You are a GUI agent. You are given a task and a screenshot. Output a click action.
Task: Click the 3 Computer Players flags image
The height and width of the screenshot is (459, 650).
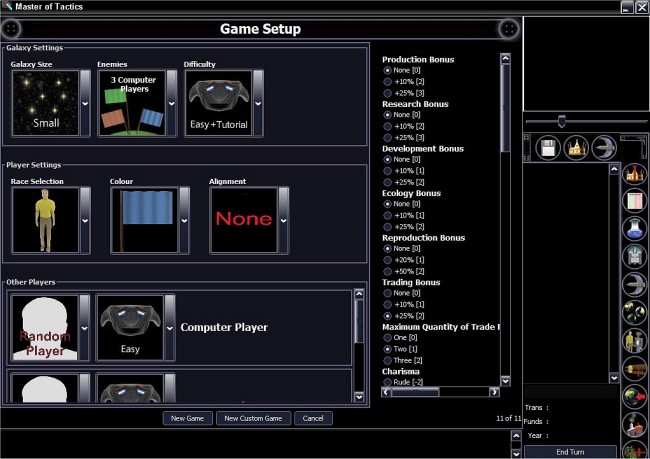click(132, 103)
